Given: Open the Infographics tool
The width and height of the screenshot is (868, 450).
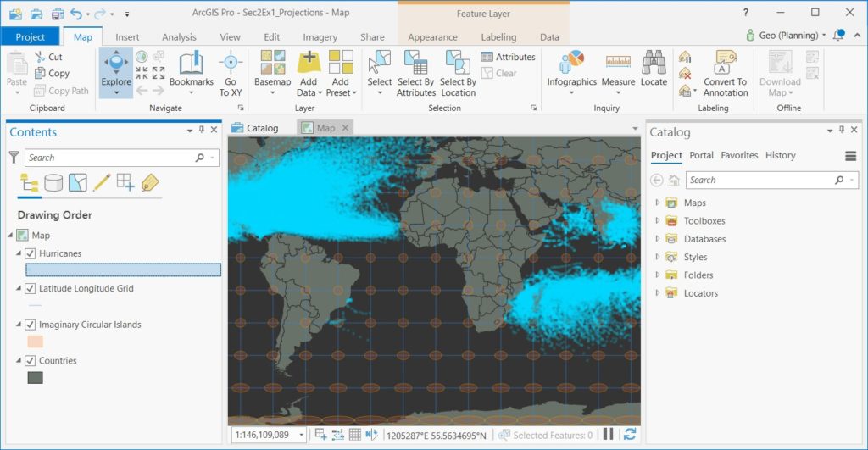Looking at the screenshot, I should tap(572, 73).
